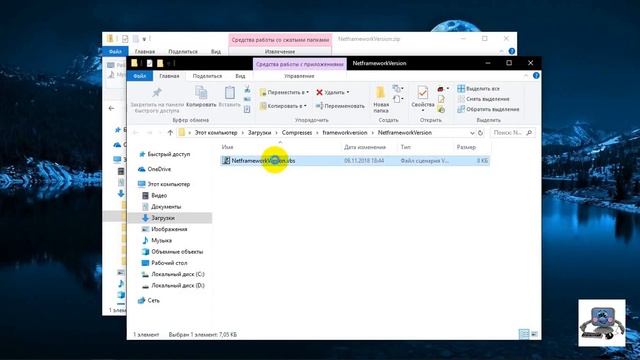Click Загрузки in the address path
The width and height of the screenshot is (640, 360).
(x=260, y=133)
